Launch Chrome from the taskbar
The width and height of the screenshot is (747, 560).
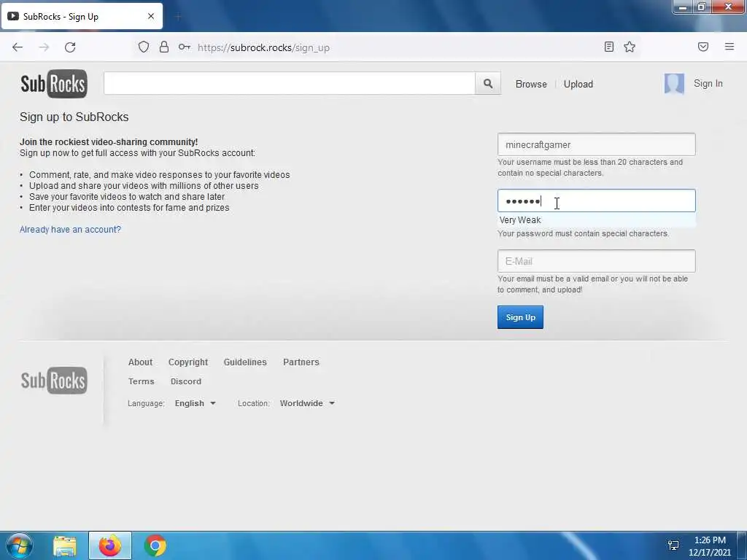(x=155, y=545)
